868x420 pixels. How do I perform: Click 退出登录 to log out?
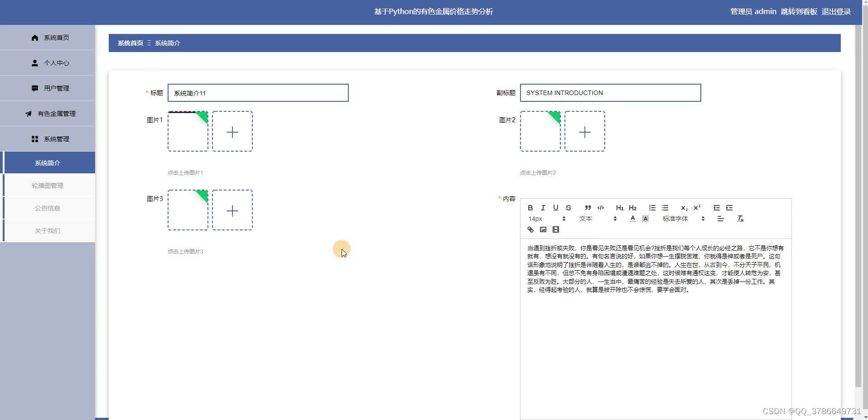pos(836,12)
